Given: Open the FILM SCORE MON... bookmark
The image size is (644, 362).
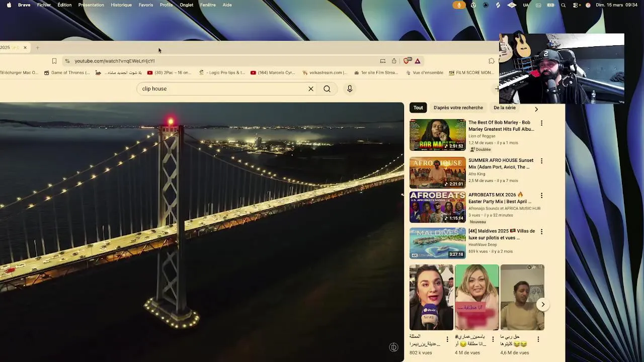Looking at the screenshot, I should pos(471,72).
